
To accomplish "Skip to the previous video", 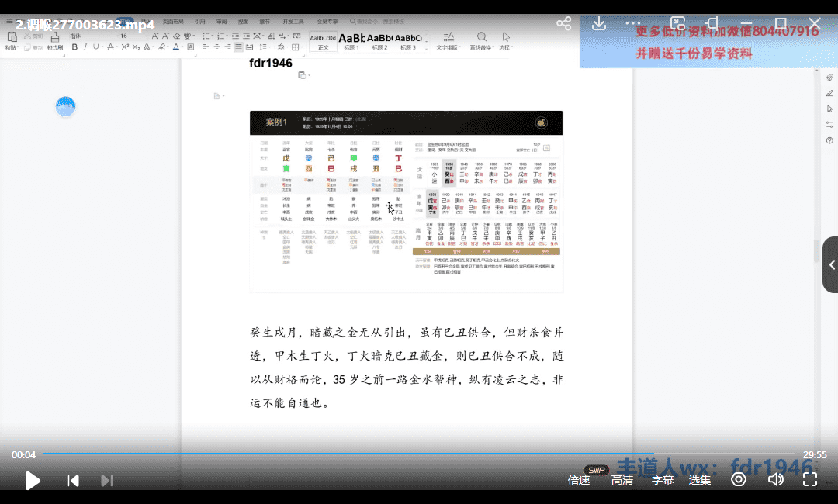I will coord(73,481).
